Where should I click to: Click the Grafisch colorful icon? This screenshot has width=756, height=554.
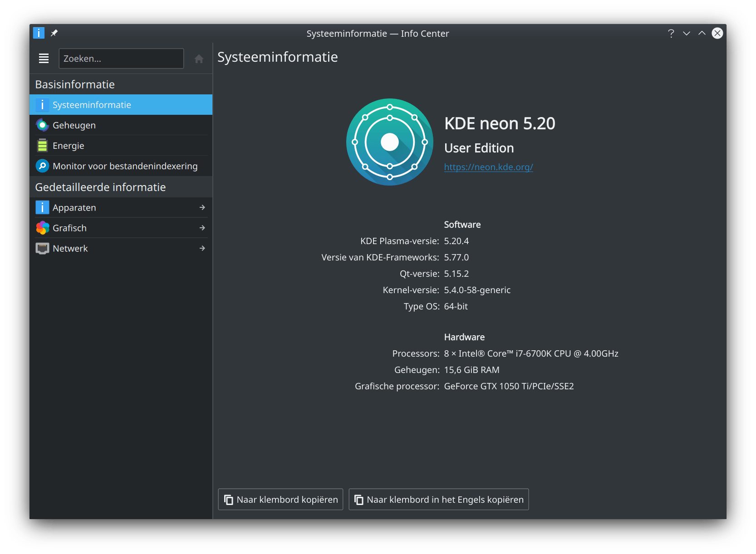(42, 228)
